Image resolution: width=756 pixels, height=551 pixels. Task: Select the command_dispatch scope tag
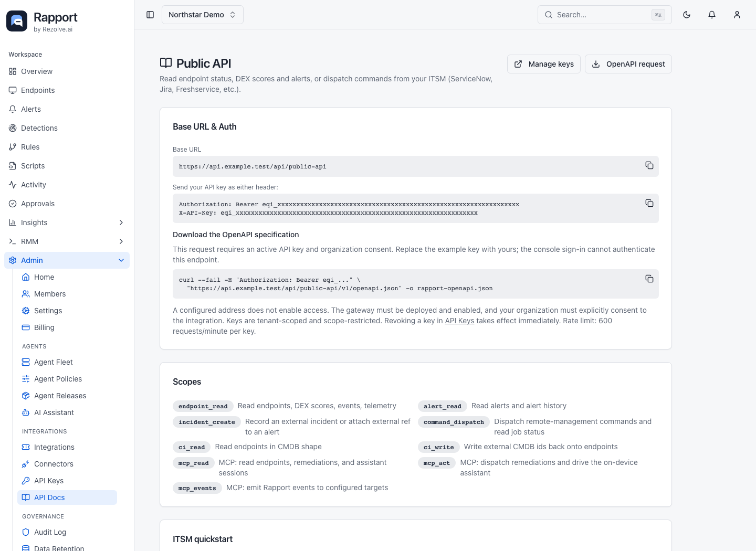(x=454, y=422)
